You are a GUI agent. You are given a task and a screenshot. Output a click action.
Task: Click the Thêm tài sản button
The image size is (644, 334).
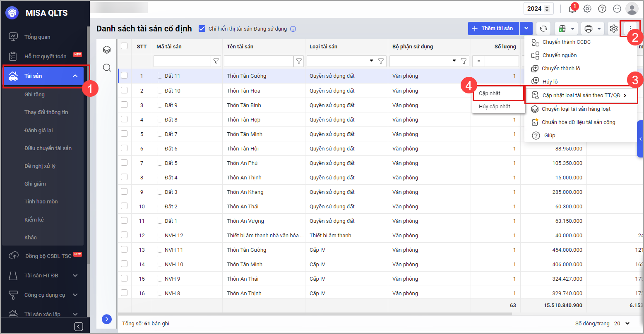494,29
